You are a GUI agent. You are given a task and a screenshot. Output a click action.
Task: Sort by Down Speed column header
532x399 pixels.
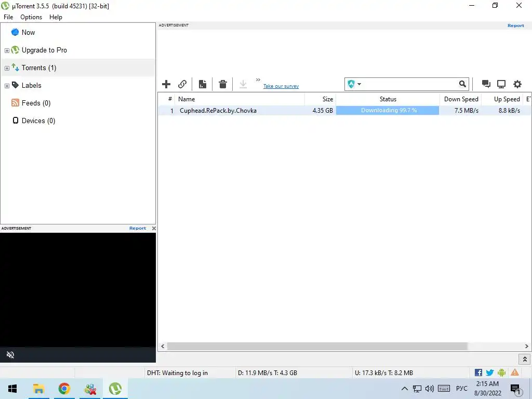click(461, 99)
